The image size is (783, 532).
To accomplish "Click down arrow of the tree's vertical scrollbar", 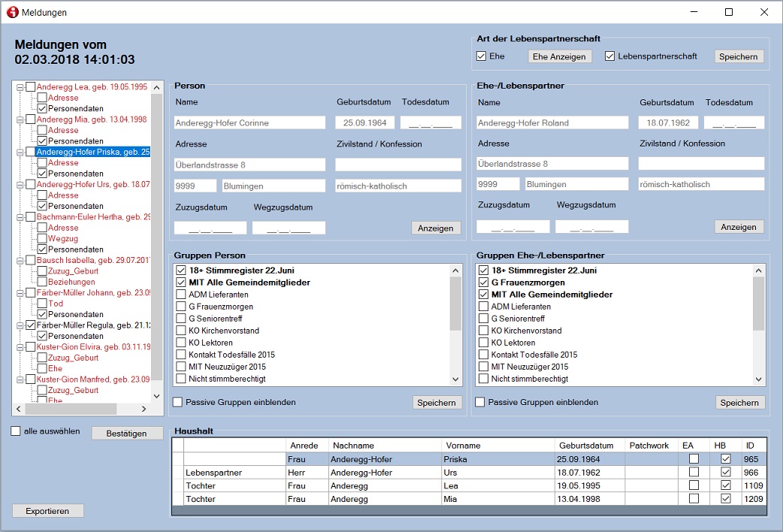I will click(x=156, y=396).
